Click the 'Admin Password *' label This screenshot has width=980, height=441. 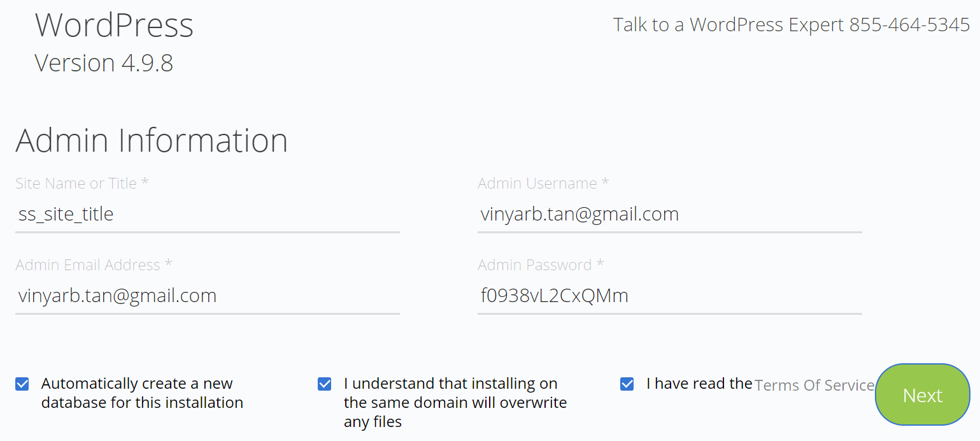(x=541, y=265)
